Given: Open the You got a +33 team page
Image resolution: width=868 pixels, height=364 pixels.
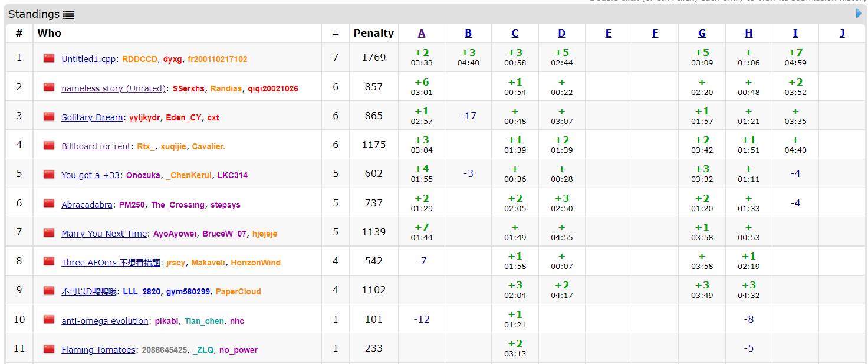Looking at the screenshot, I should (x=90, y=175).
